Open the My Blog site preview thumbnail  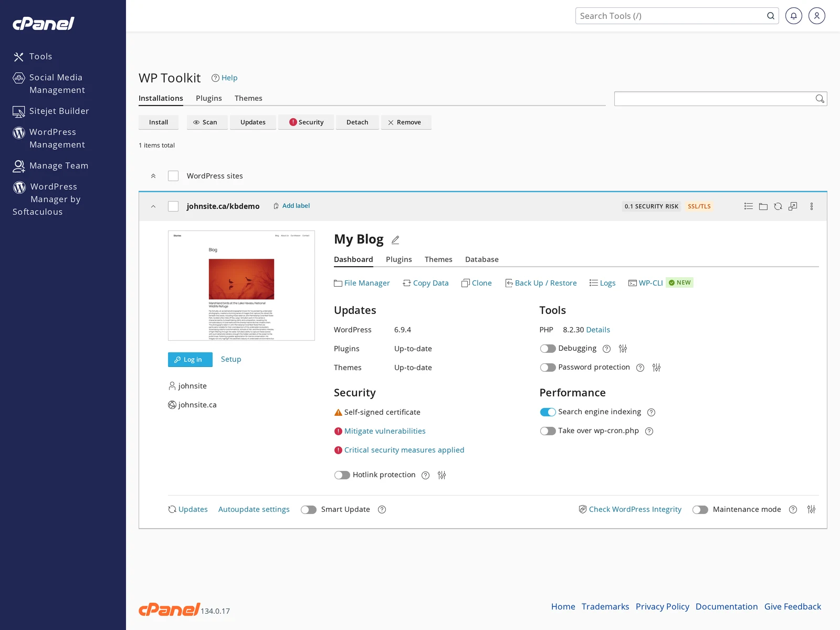coord(241,286)
